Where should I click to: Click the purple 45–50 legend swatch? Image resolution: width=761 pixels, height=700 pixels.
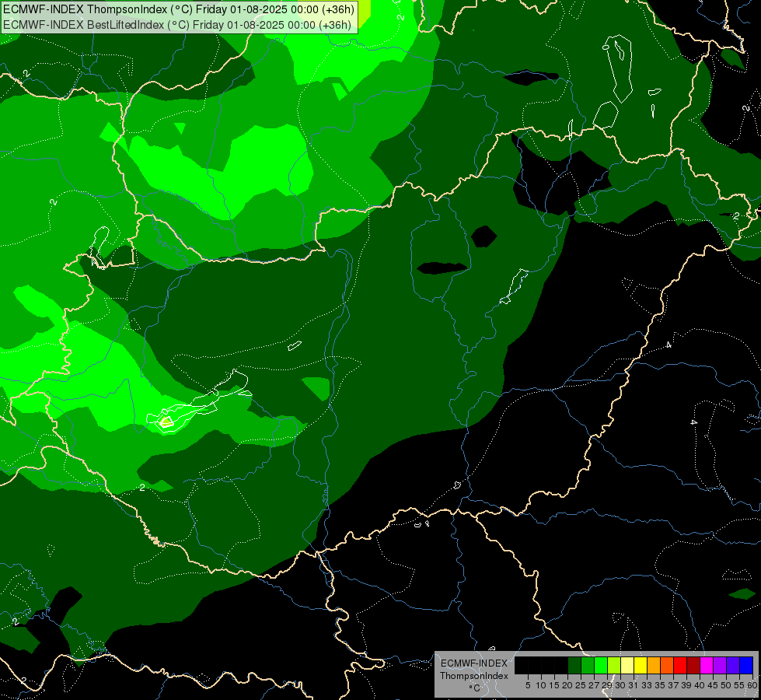[720, 665]
